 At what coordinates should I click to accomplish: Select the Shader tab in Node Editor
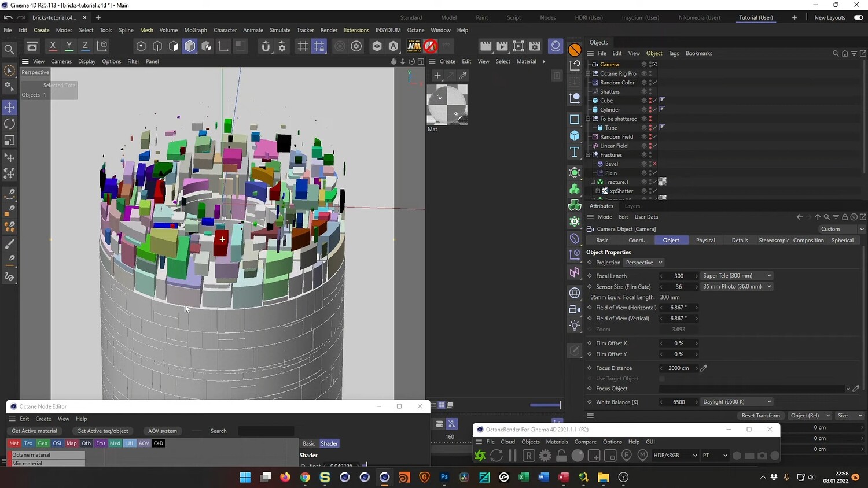click(x=329, y=443)
